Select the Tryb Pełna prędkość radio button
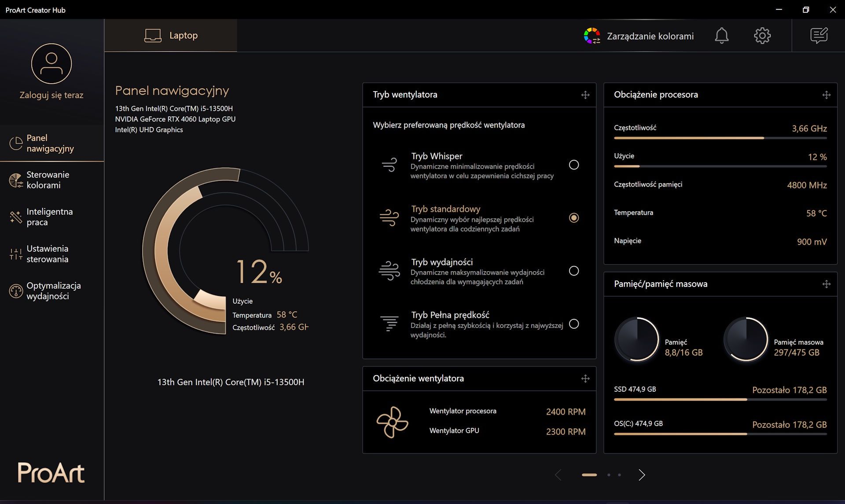 (574, 324)
